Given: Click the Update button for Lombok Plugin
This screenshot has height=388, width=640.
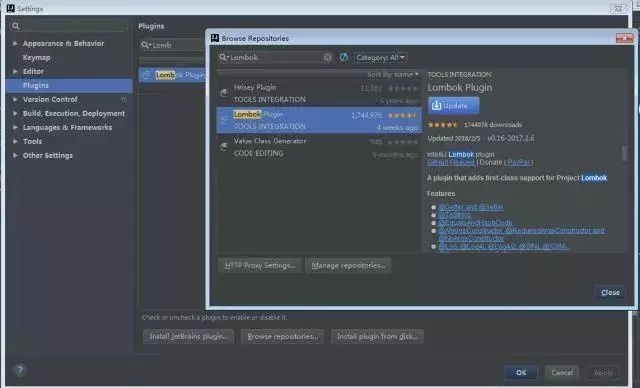Looking at the screenshot, I should click(x=453, y=105).
